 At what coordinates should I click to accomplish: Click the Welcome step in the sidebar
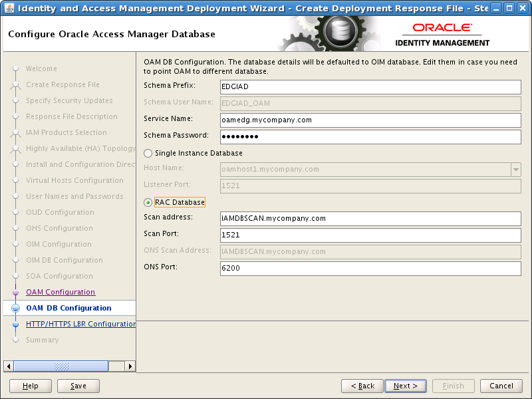41,69
